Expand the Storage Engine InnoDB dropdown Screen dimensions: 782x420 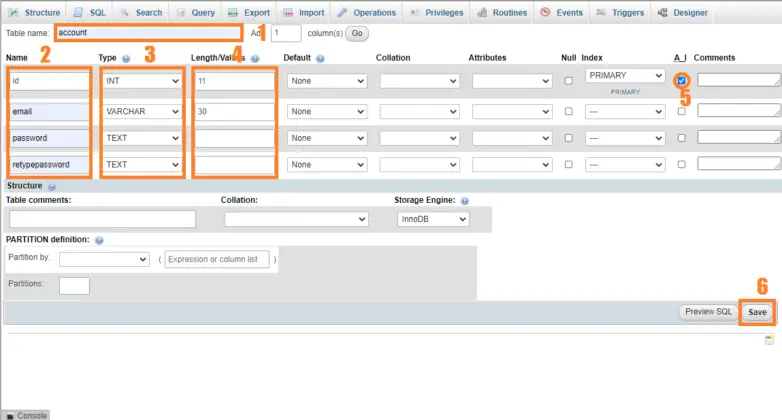tap(433, 219)
